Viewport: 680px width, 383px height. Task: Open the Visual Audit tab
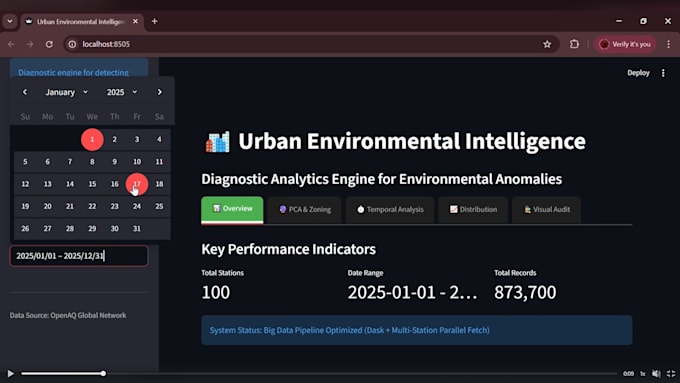546,210
